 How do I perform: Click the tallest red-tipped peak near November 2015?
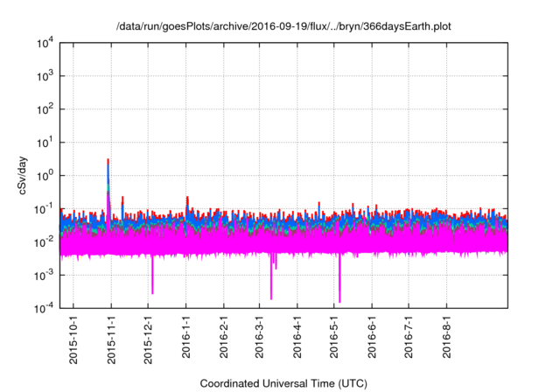click(x=108, y=161)
